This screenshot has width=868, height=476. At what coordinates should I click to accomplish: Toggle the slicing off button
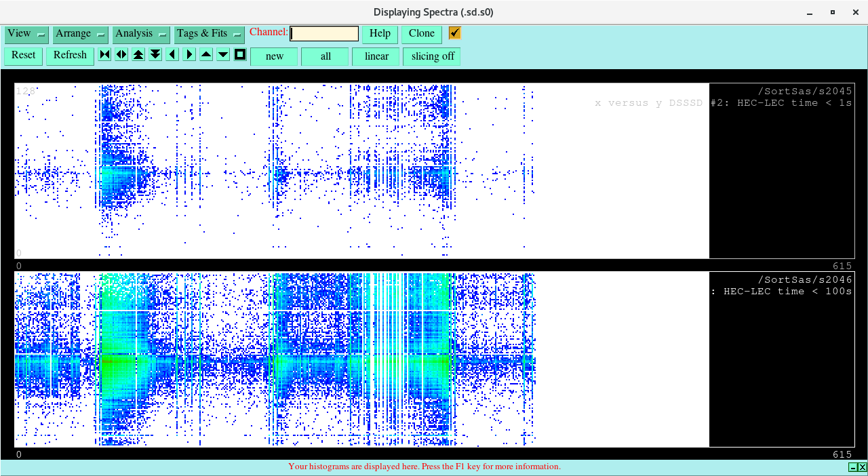pyautogui.click(x=432, y=56)
